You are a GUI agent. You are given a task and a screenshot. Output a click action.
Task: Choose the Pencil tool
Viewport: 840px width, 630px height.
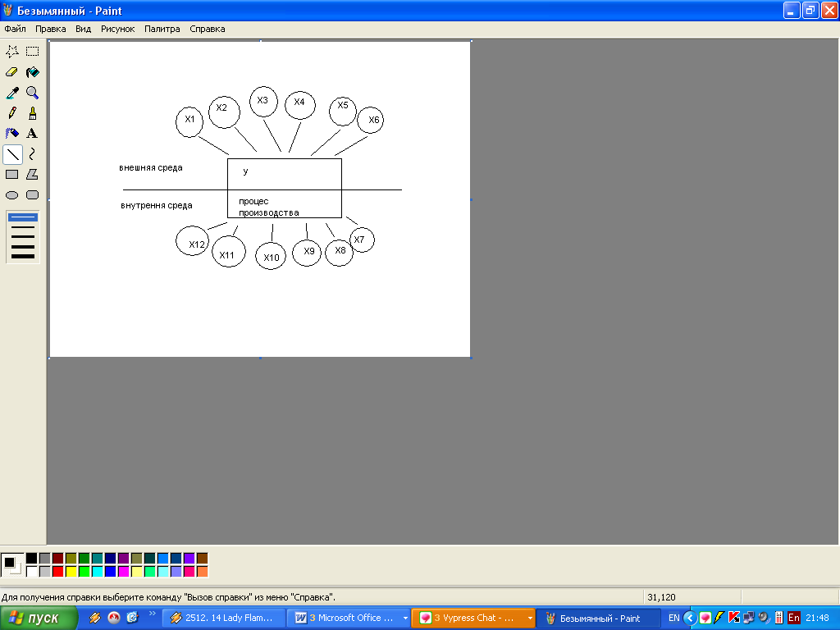tap(12, 113)
